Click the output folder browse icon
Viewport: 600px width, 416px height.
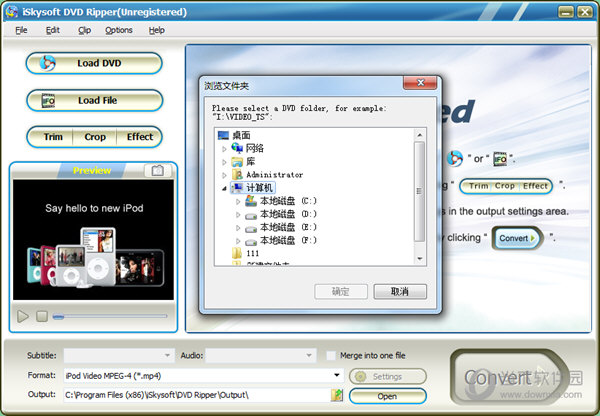[x=337, y=395]
